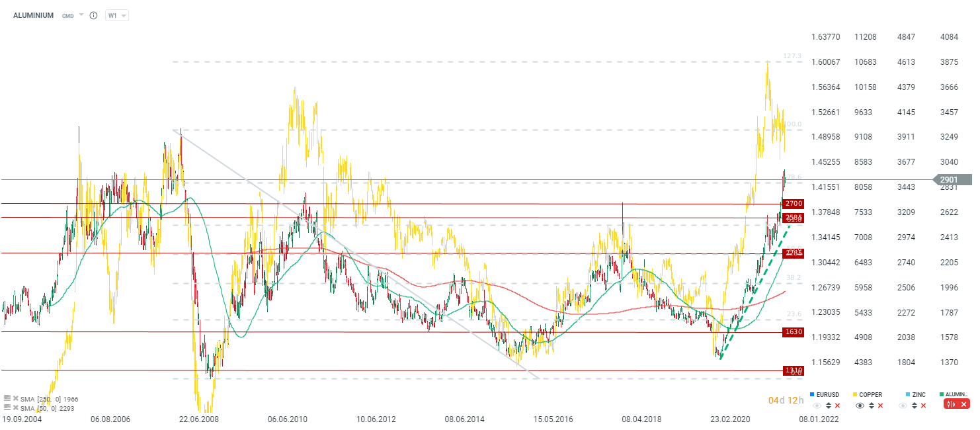This screenshot has width=980, height=430.
Task: Reorder EURUSD series with up-down arrows
Action: click(x=829, y=406)
